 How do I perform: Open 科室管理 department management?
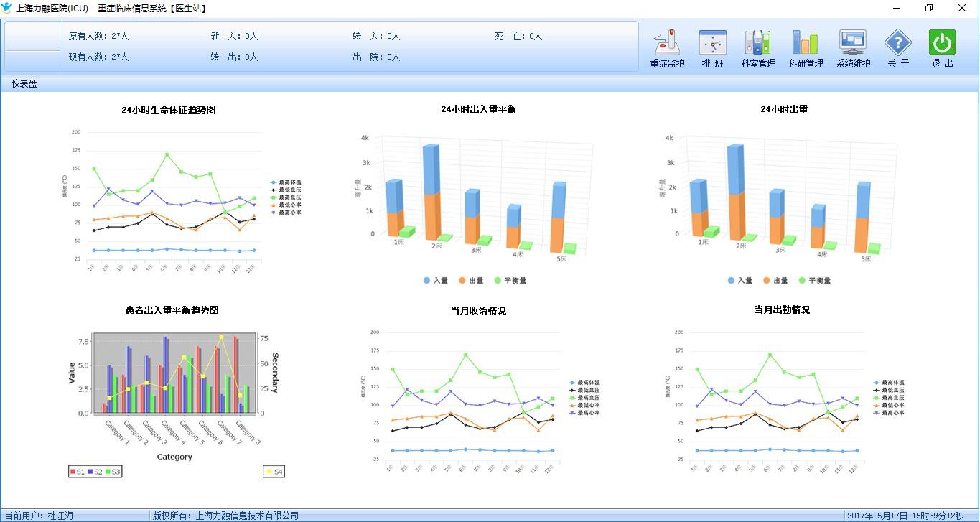click(x=758, y=49)
